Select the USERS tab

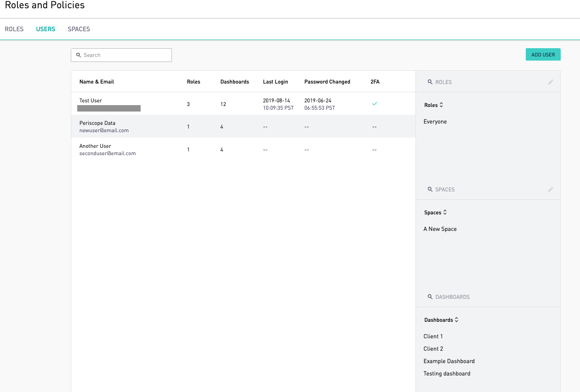(x=45, y=29)
